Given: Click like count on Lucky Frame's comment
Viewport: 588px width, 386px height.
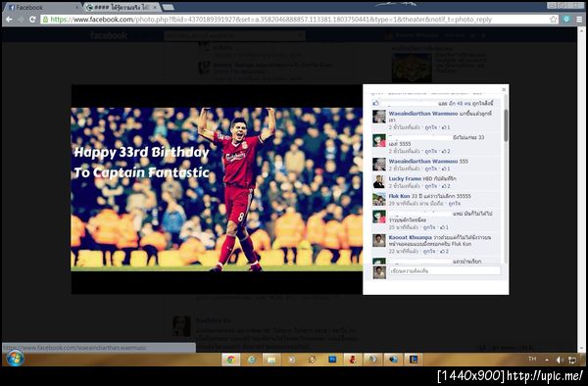Looking at the screenshot, I should tap(446, 186).
